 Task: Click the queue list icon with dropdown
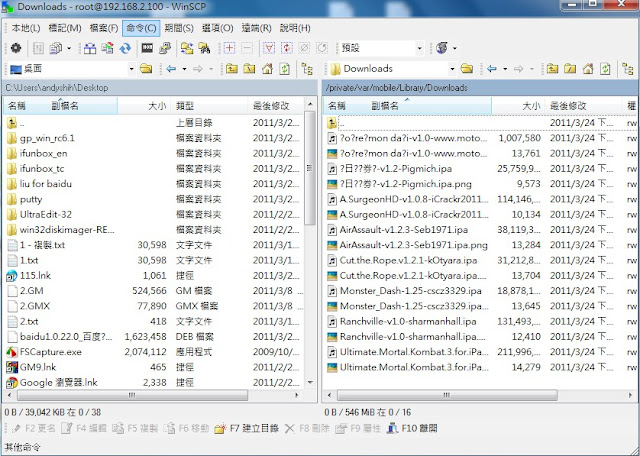tap(56, 48)
